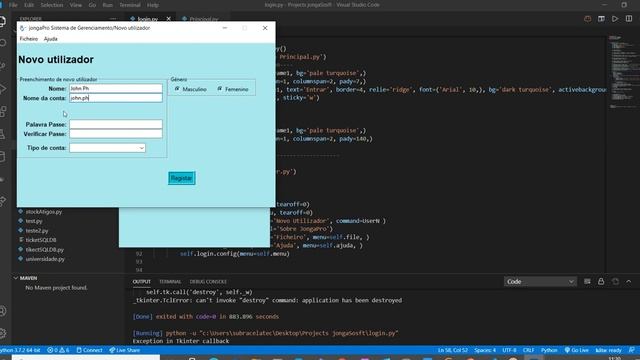
Task: Open Run and Debug in activity bar
Action: (3, 89)
